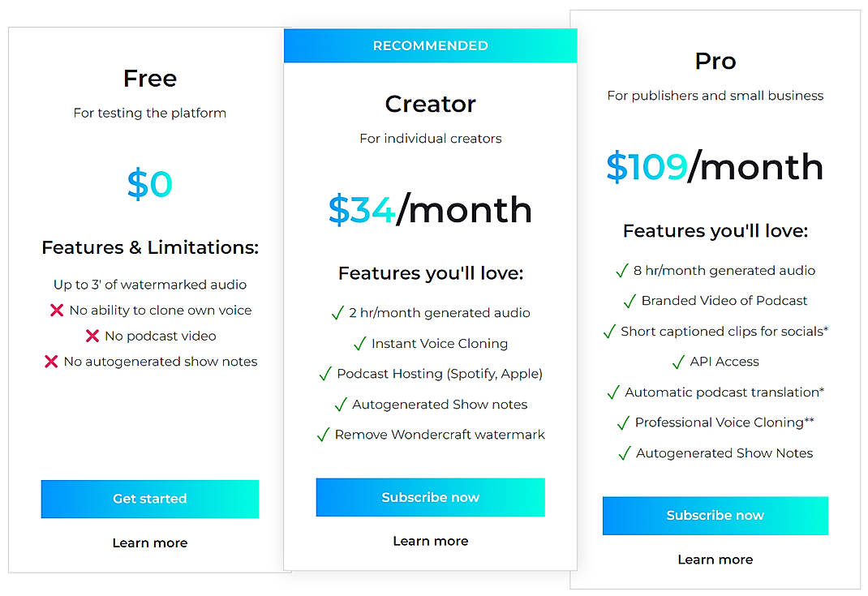Click the 'Creator' plan title
Viewport: 868px width, 596px height.
(430, 104)
